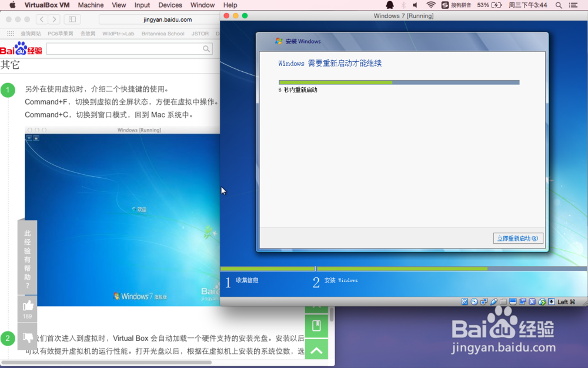This screenshot has width=588, height=368.
Task: Click the keyboard capture arrow icon
Action: [552, 301]
